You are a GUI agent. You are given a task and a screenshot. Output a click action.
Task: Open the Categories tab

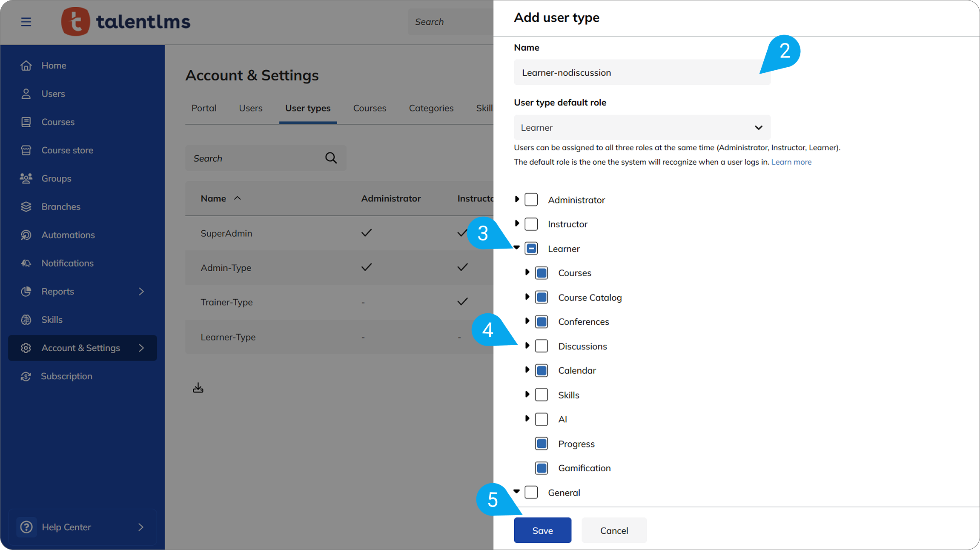click(x=431, y=108)
